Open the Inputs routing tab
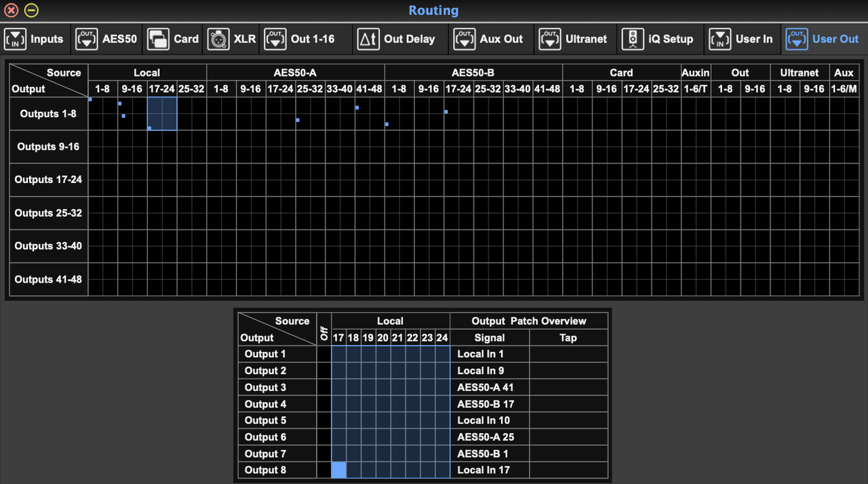The image size is (868, 484). 35,39
